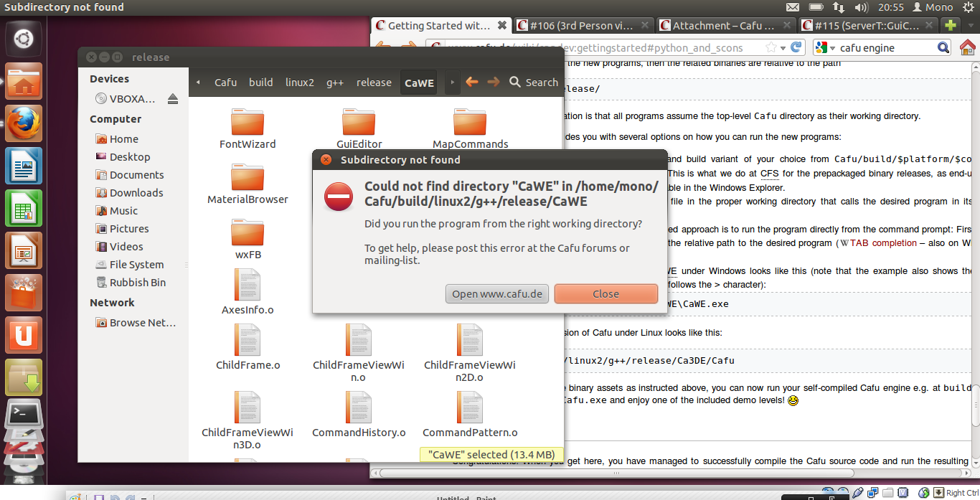Switch to Attachment – Cafu Firefox tab
980x500 pixels.
(x=725, y=25)
